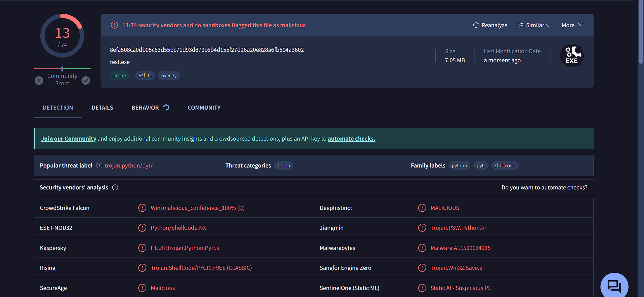This screenshot has height=297, width=644.
Task: Select the file SHA-256 hash text
Action: 207,50
